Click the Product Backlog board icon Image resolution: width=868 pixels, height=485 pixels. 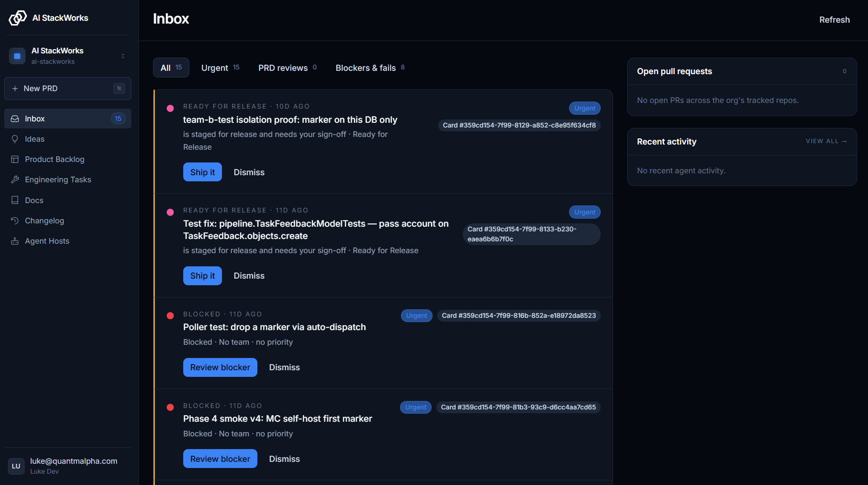[x=15, y=159]
